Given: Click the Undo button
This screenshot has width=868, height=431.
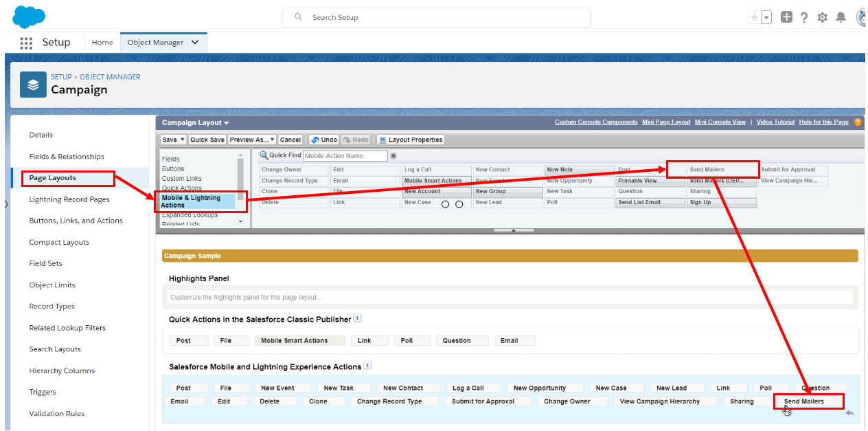Looking at the screenshot, I should coord(324,140).
